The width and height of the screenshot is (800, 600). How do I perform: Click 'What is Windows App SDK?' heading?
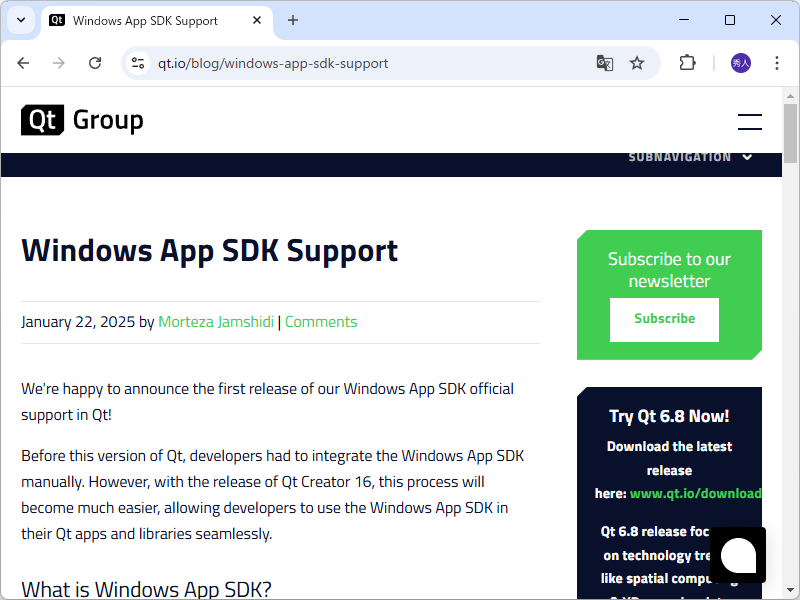(x=146, y=589)
